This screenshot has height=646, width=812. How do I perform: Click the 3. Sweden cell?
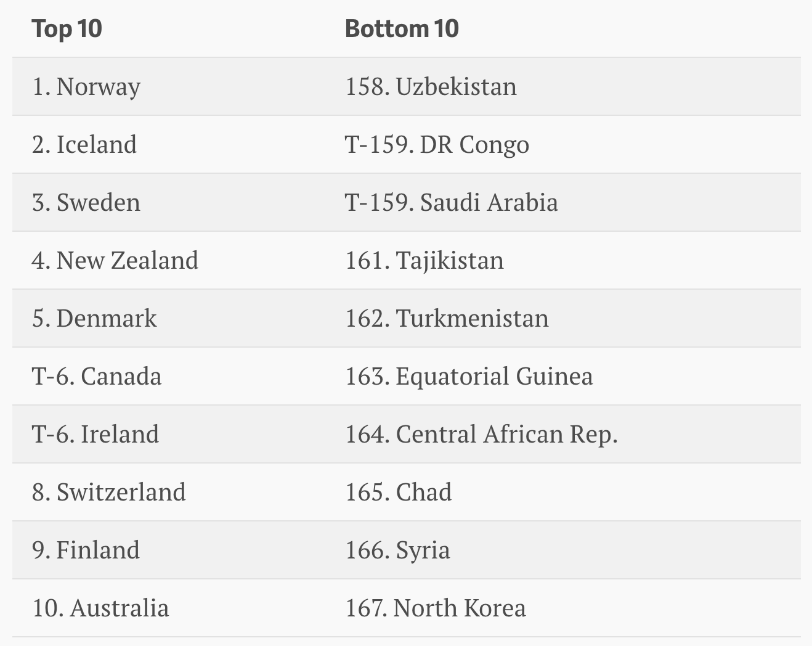pos(86,203)
